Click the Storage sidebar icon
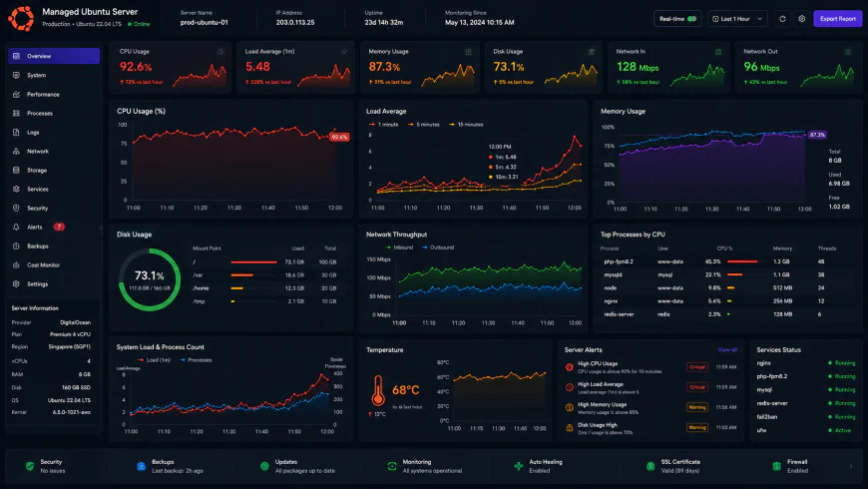 pos(16,170)
